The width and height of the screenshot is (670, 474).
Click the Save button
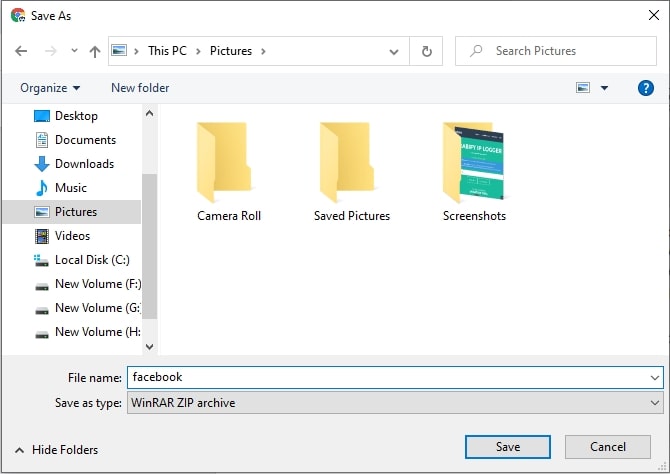pyautogui.click(x=508, y=447)
